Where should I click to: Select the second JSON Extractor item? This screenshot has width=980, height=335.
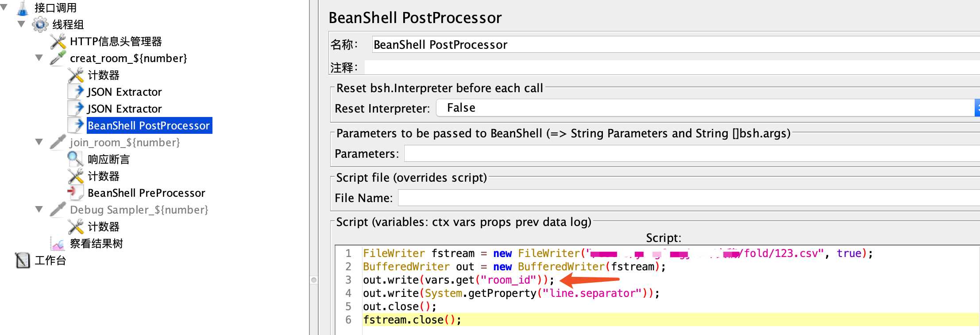[124, 109]
